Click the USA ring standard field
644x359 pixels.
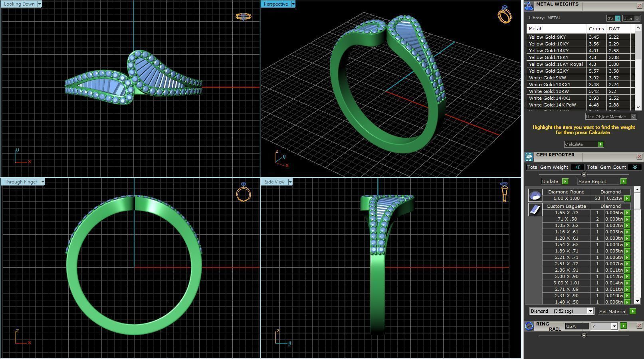click(x=577, y=326)
